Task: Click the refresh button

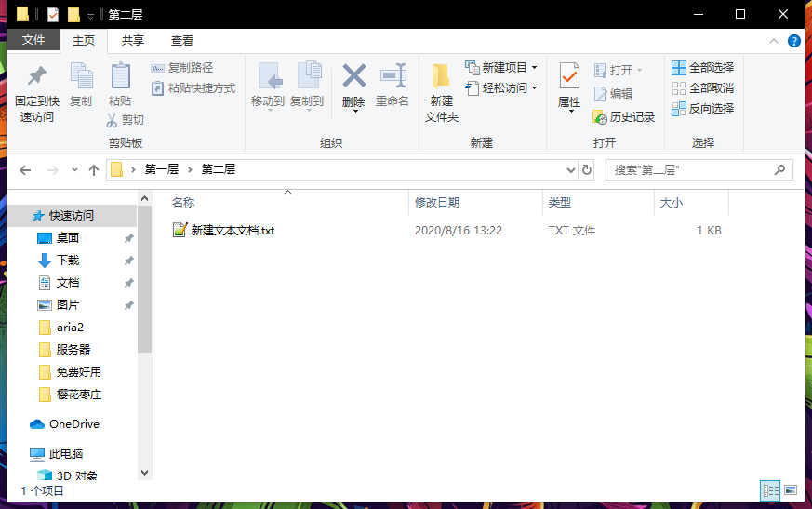Action: (587, 170)
